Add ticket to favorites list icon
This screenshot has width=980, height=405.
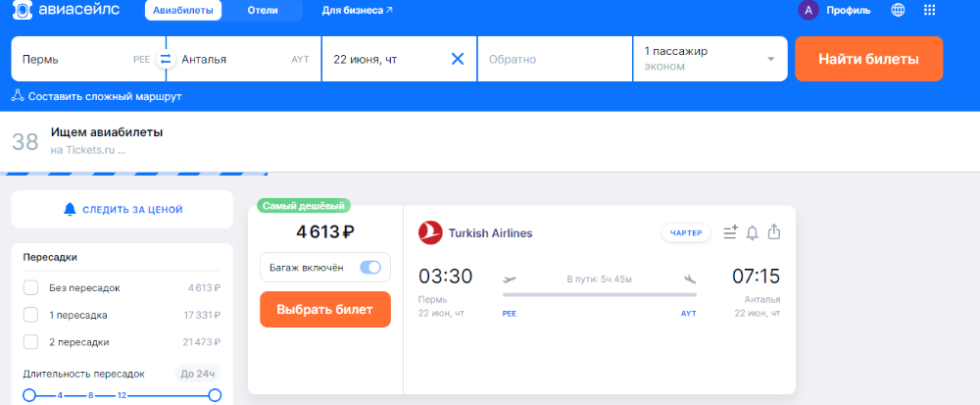tap(730, 232)
